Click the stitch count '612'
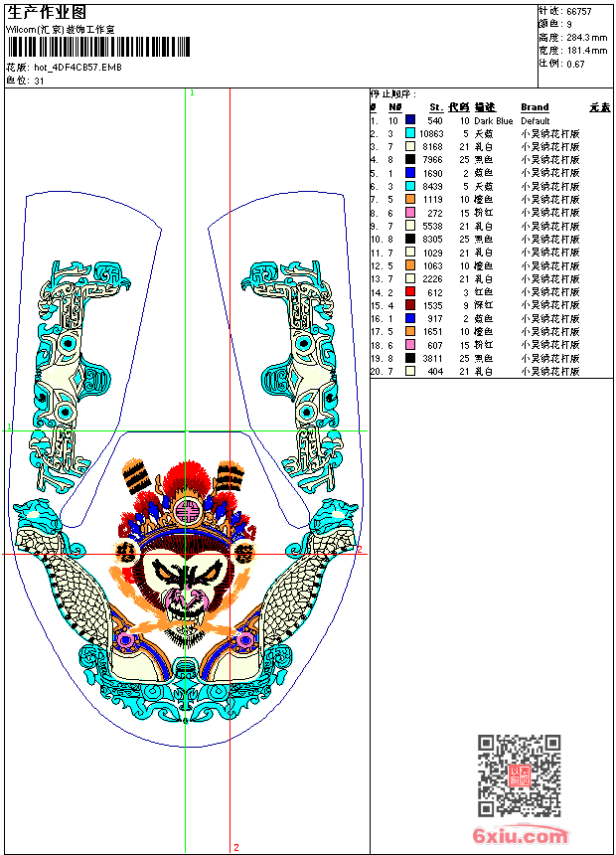 [434, 293]
